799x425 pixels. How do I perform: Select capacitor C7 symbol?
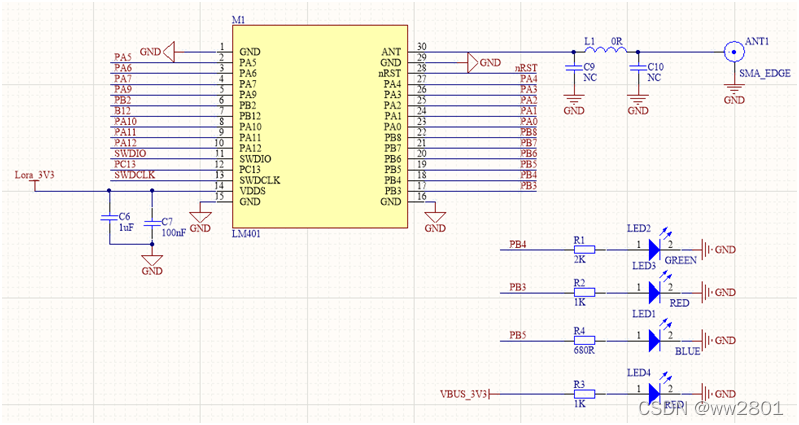point(152,223)
